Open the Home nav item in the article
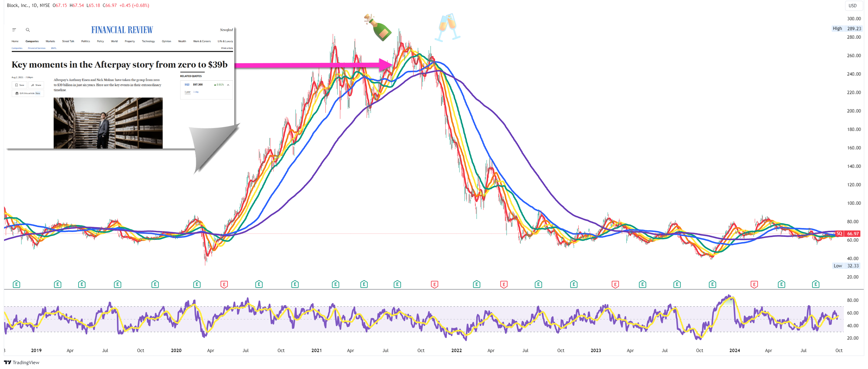The width and height of the screenshot is (868, 369). (15, 41)
